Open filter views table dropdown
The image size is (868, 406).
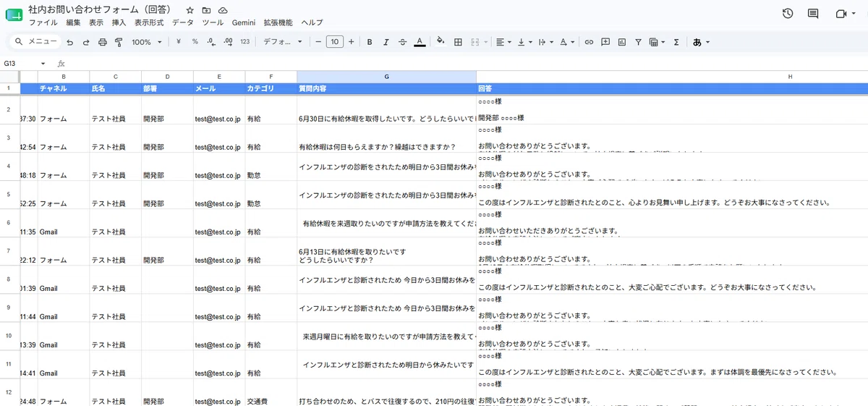tap(657, 42)
